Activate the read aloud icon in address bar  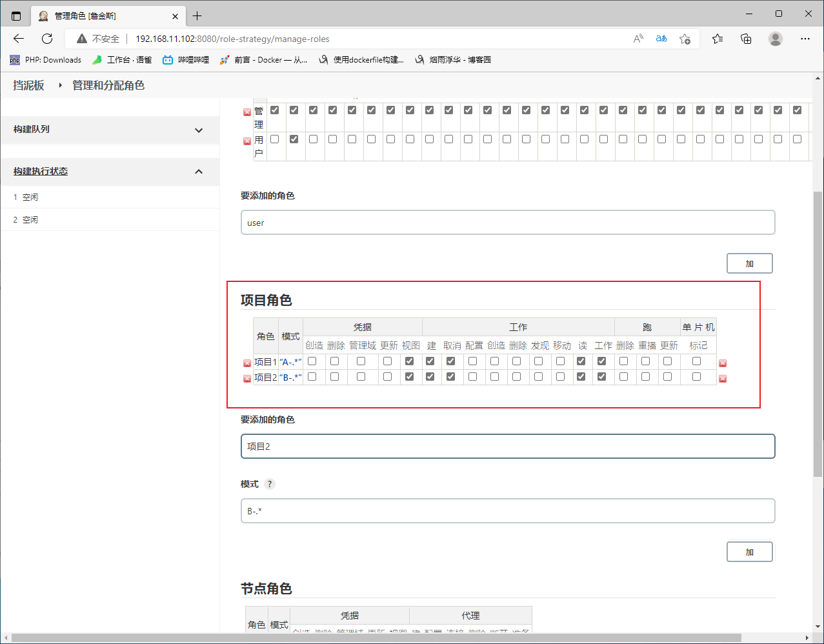[x=638, y=39]
